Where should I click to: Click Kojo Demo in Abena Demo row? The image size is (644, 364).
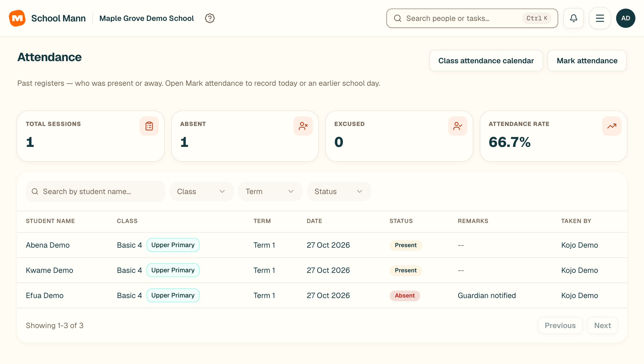click(580, 245)
